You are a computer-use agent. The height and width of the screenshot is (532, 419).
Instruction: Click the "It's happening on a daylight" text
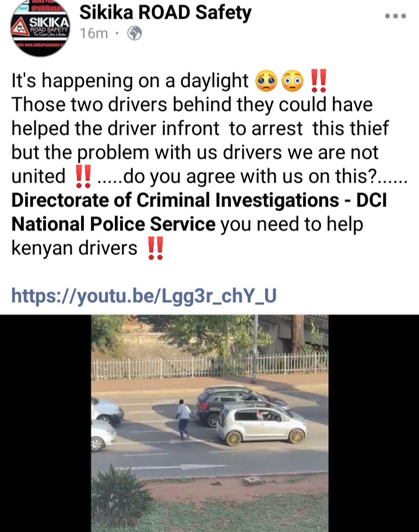(130, 80)
